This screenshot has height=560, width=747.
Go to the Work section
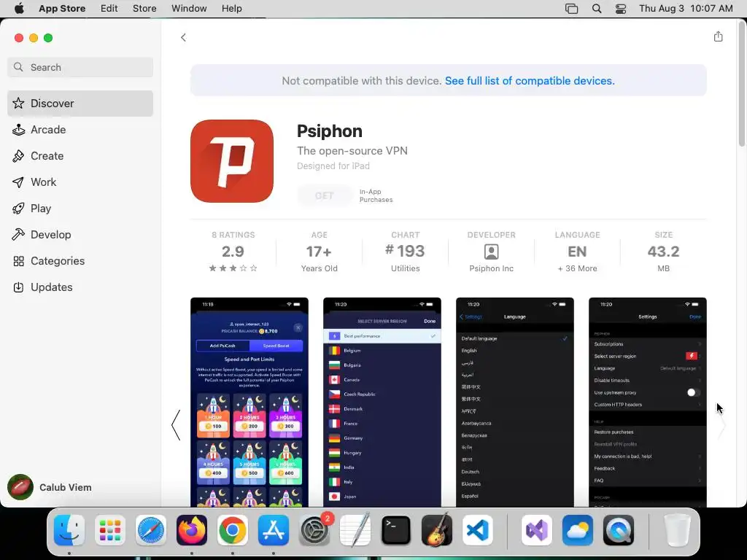pyautogui.click(x=80, y=182)
